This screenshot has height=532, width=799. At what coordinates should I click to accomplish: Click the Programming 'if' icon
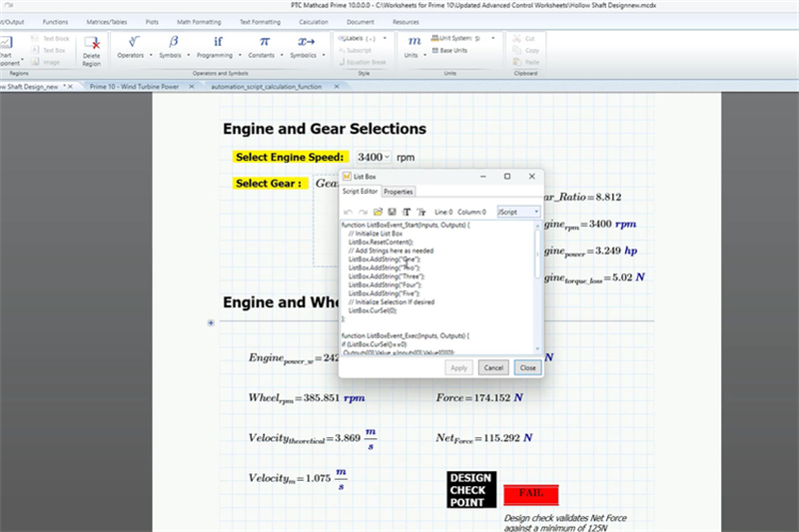click(218, 44)
